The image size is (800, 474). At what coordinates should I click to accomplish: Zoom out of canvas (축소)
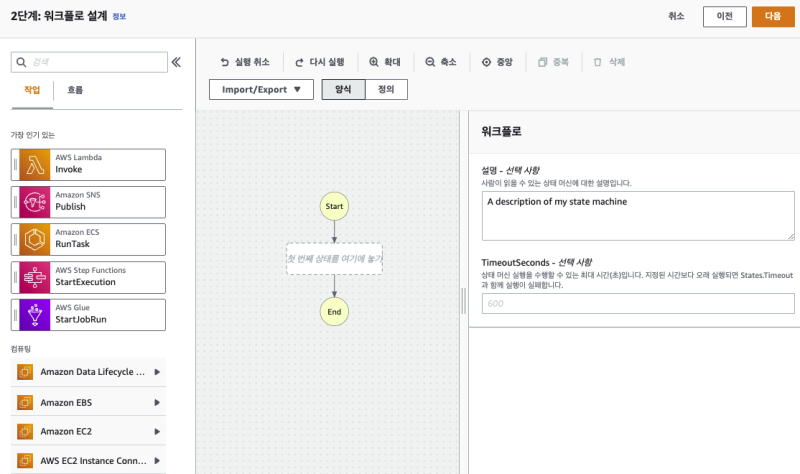pyautogui.click(x=441, y=62)
